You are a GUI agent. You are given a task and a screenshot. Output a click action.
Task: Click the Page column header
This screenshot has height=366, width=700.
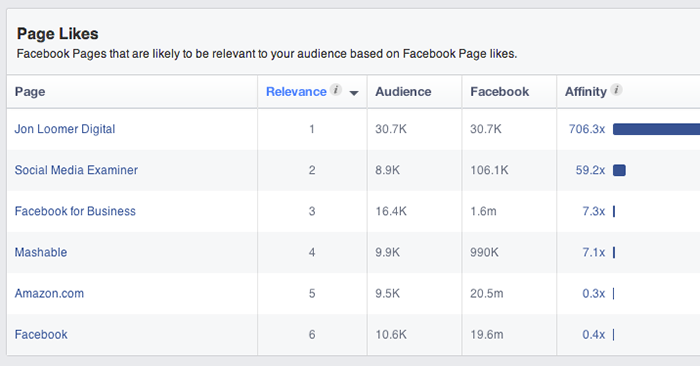coord(30,92)
